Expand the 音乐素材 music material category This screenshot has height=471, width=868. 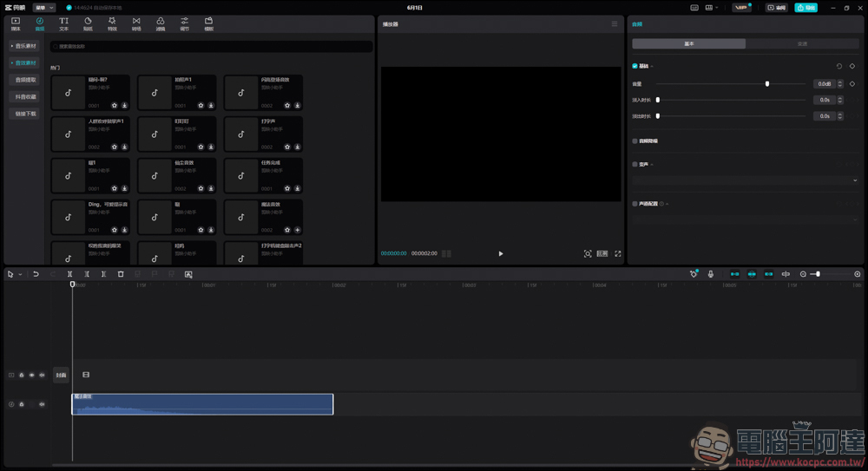pyautogui.click(x=24, y=46)
